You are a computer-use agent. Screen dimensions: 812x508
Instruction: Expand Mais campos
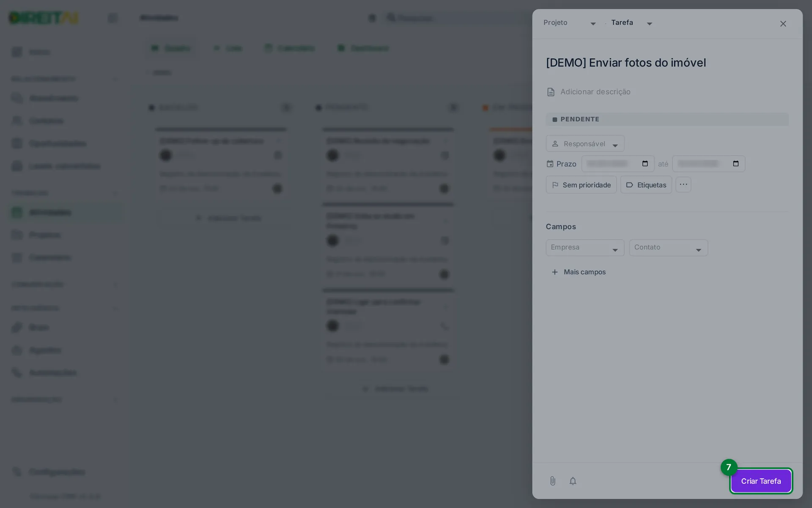pyautogui.click(x=579, y=272)
